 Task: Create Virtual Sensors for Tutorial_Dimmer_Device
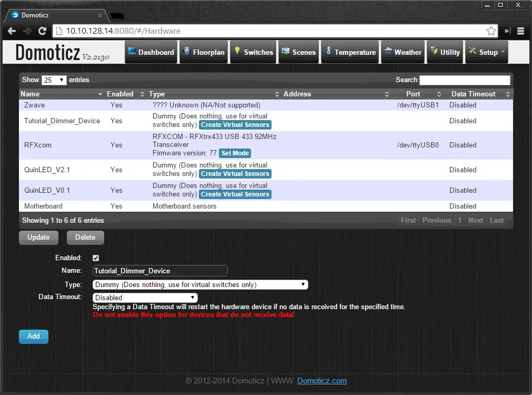coord(235,125)
